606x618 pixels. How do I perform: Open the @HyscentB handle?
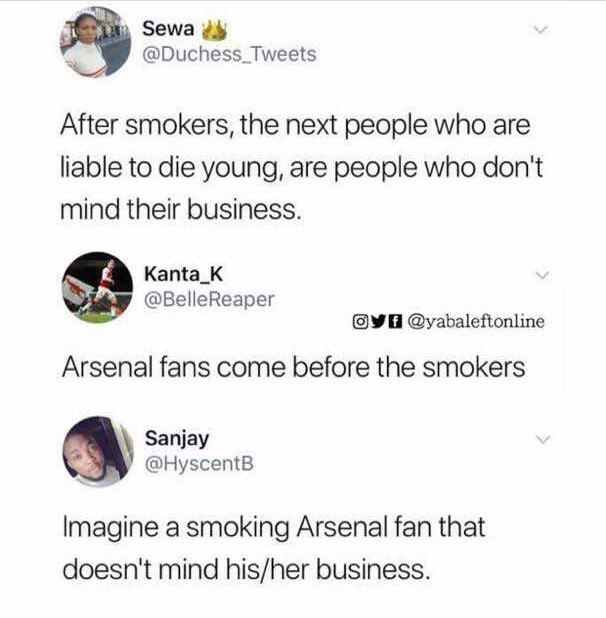(x=199, y=464)
